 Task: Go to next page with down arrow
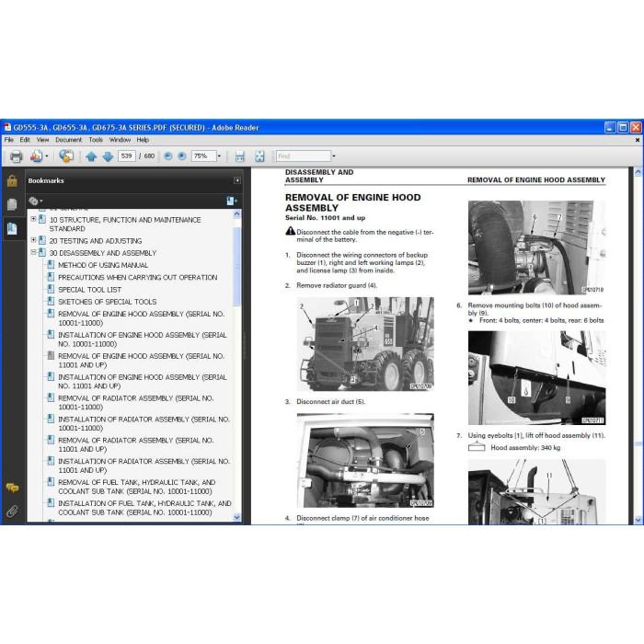(x=108, y=156)
